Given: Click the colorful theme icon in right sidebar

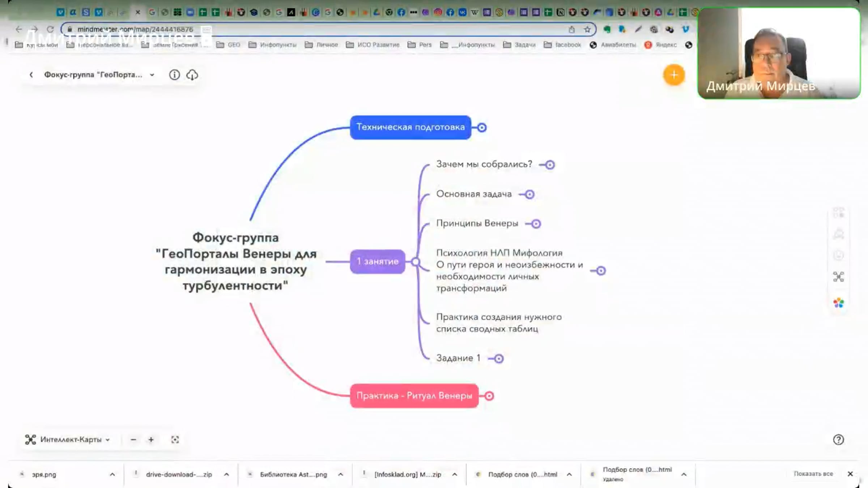Looking at the screenshot, I should 838,303.
